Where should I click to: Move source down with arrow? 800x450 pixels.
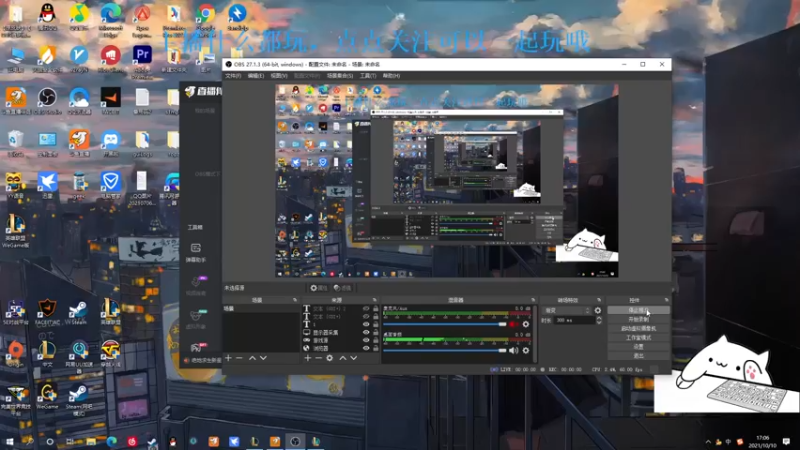click(354, 358)
